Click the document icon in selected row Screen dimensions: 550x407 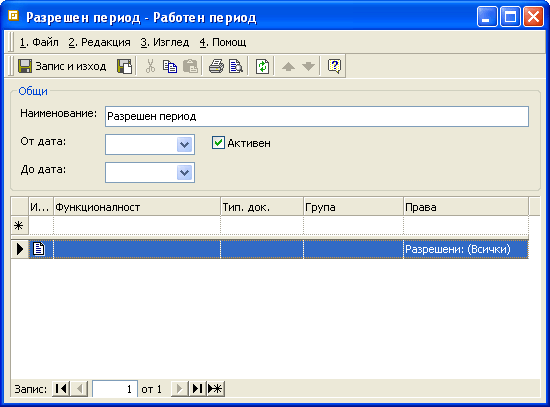click(x=39, y=249)
